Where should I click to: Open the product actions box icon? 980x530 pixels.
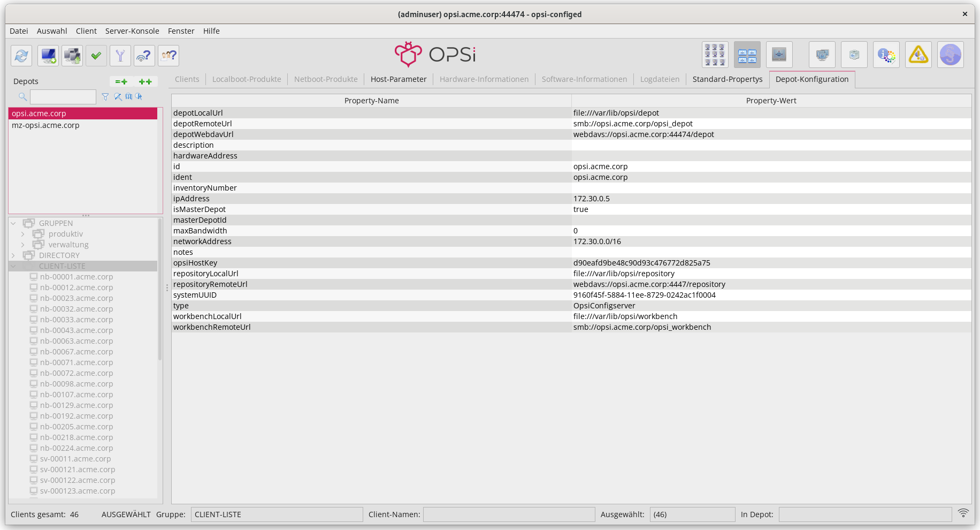coord(854,55)
